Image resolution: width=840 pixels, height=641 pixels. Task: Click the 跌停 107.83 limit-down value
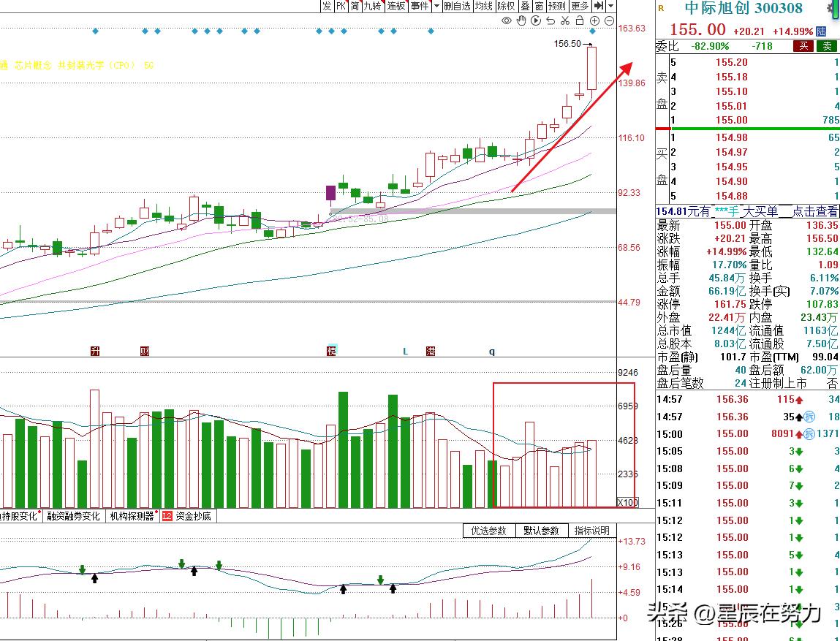822,304
